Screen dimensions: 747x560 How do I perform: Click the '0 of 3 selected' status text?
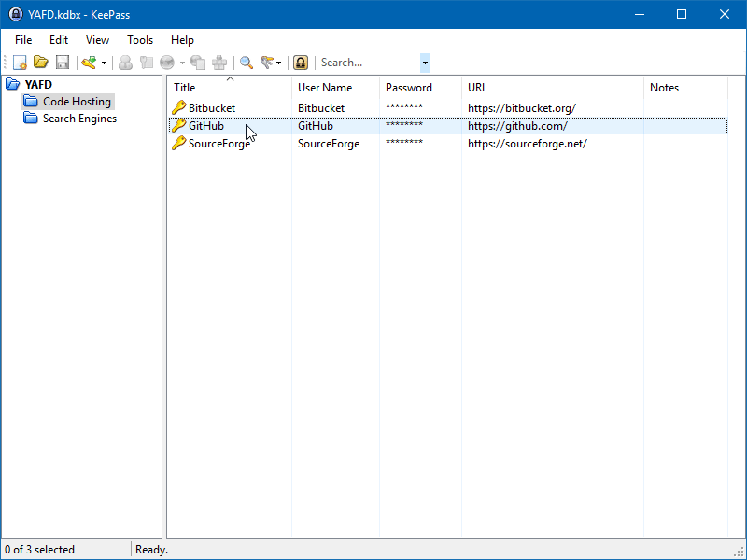(39, 550)
